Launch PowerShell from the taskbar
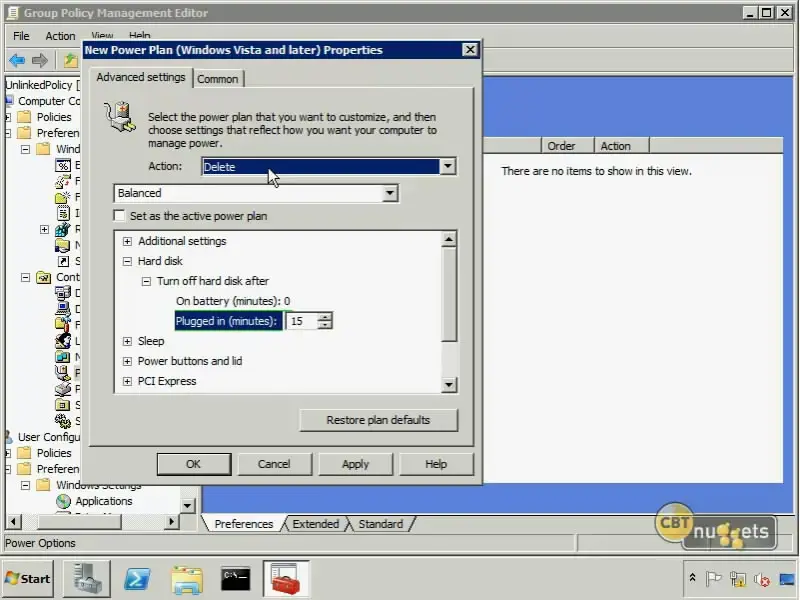Image resolution: width=800 pixels, height=600 pixels. [x=137, y=579]
